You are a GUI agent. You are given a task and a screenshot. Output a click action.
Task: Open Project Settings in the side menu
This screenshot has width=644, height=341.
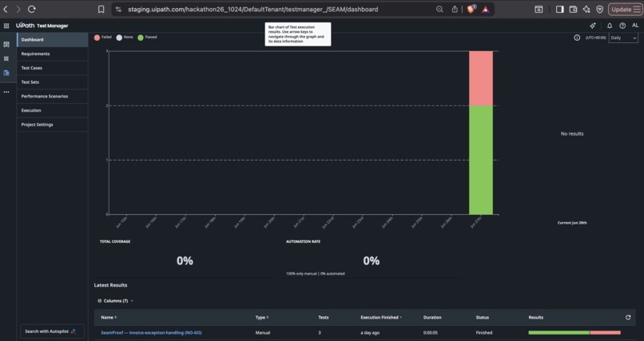click(52, 125)
